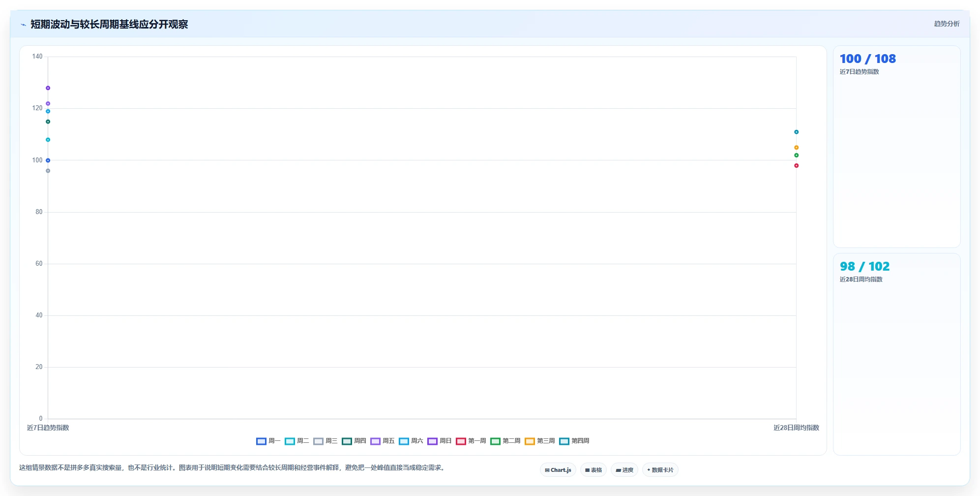Screen dimensions: 980x496
Task: Toggle the 周四 legend entry
Action: coord(354,441)
